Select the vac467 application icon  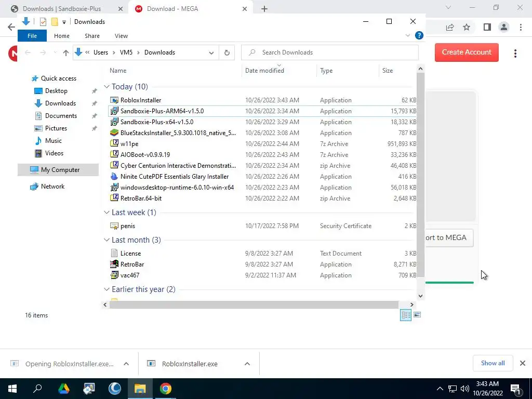(114, 275)
